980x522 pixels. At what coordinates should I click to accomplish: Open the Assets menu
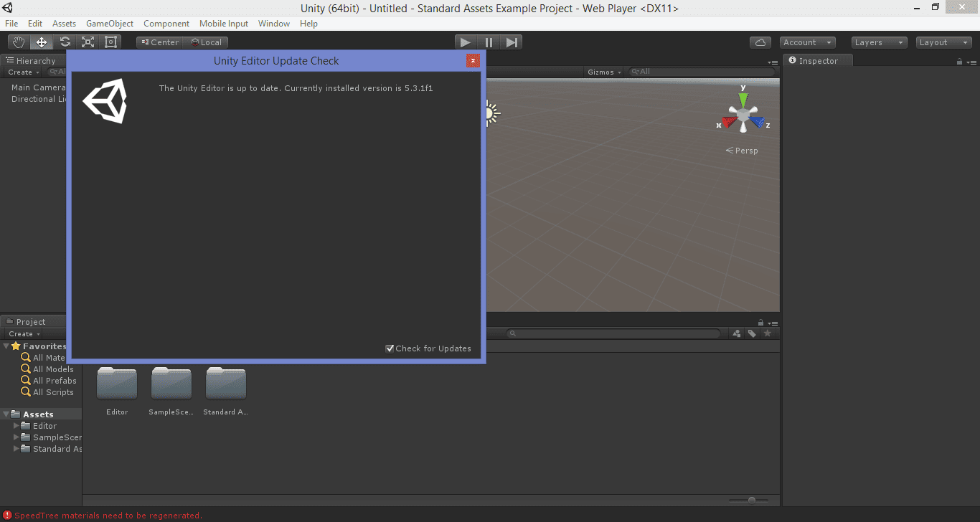(x=64, y=24)
